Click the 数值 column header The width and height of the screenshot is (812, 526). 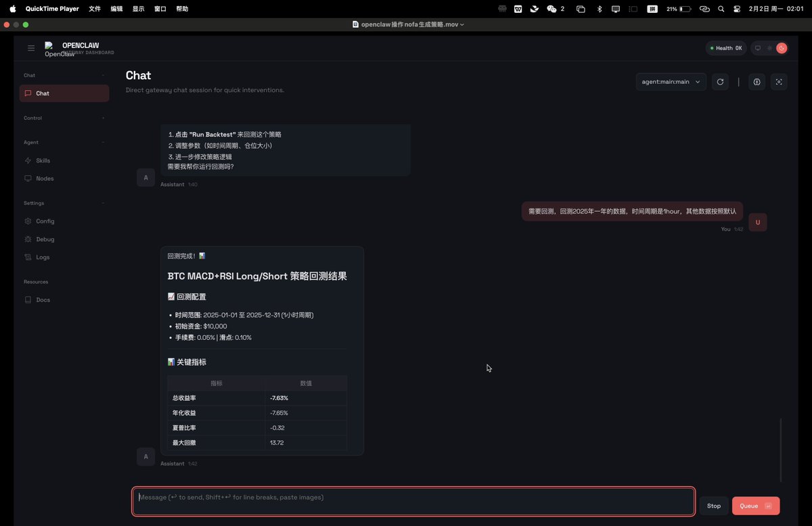tap(306, 383)
